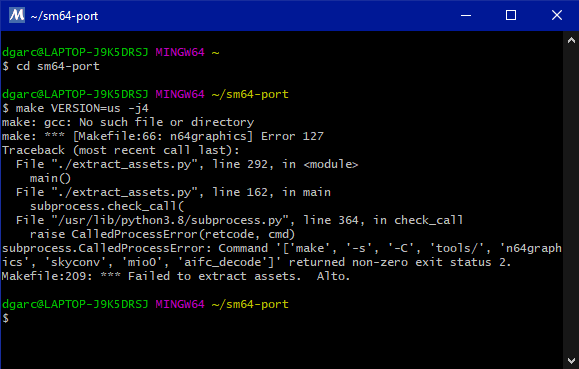Click the MSYS2 'M' icon in title bar
The height and width of the screenshot is (369, 579).
17,16
